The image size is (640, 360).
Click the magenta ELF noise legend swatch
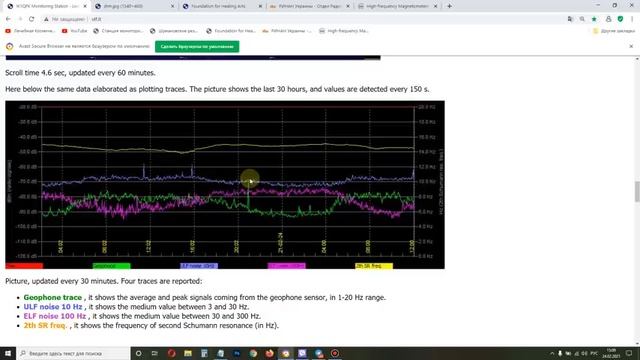coord(287,266)
